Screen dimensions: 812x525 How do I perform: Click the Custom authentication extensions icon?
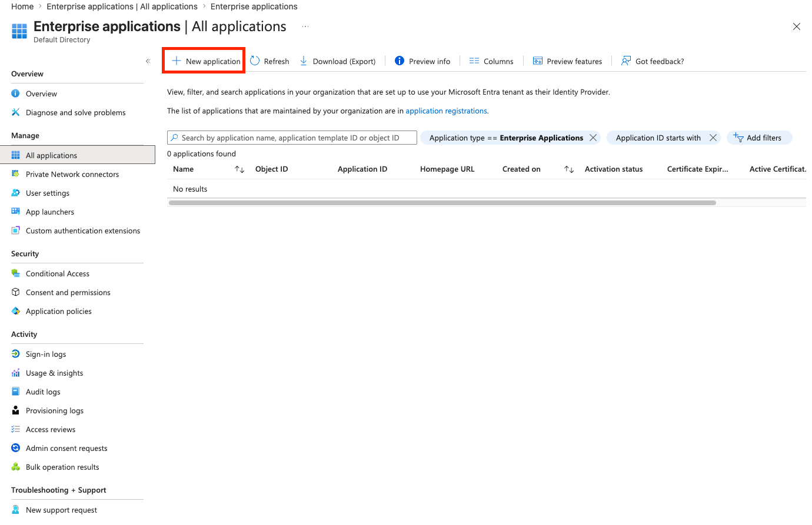click(x=16, y=230)
